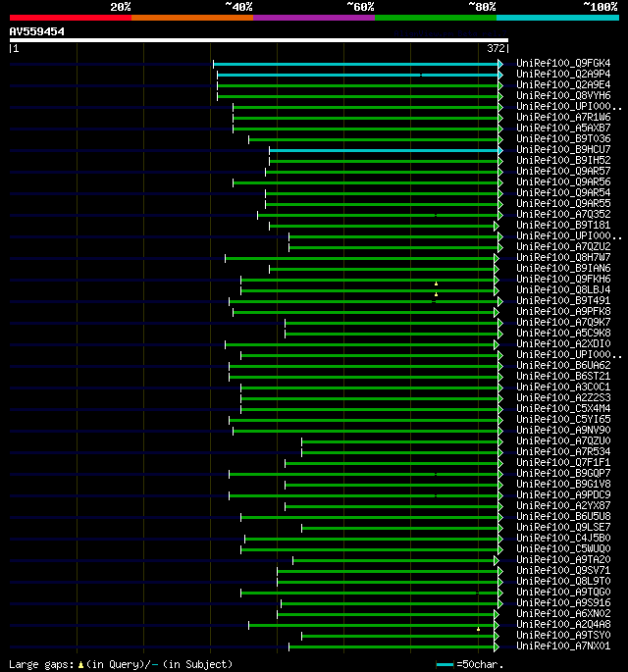Select the UniRef100_A7R534 label
628x672 pixels.
click(563, 452)
